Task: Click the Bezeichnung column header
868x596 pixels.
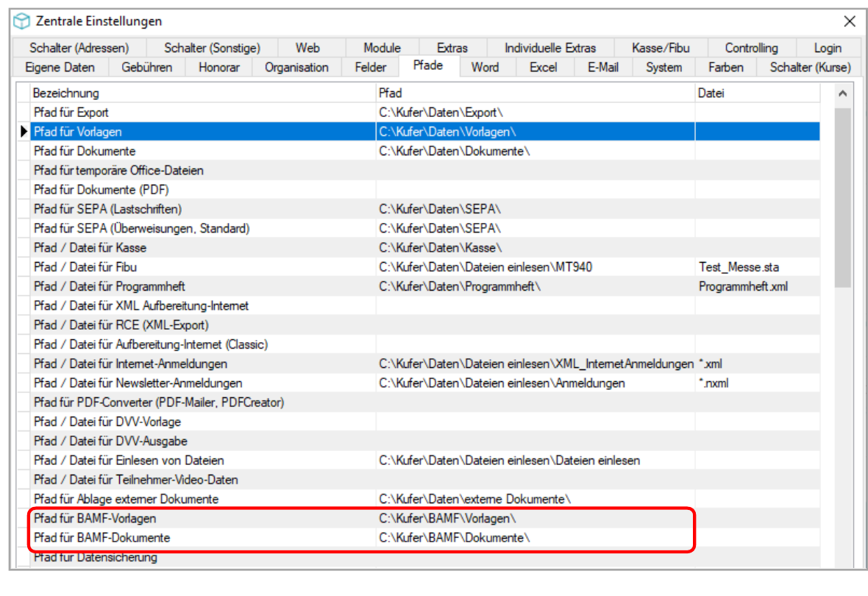Action: (x=202, y=93)
